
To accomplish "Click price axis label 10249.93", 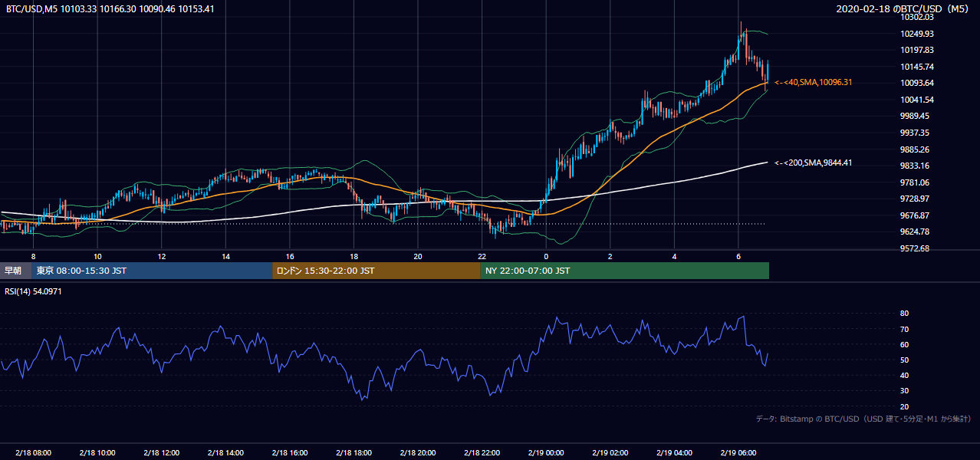I will pyautogui.click(x=916, y=34).
